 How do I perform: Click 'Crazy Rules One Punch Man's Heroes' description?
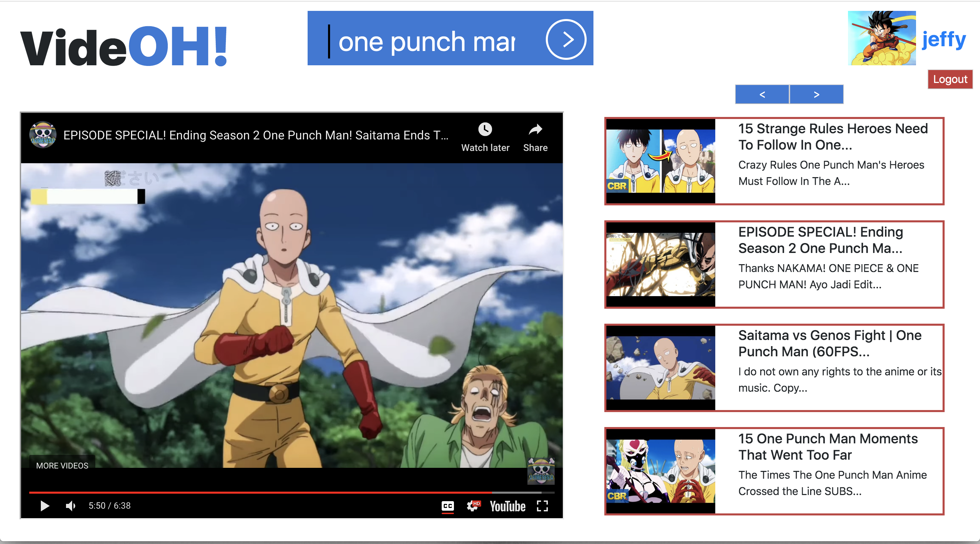coord(831,173)
